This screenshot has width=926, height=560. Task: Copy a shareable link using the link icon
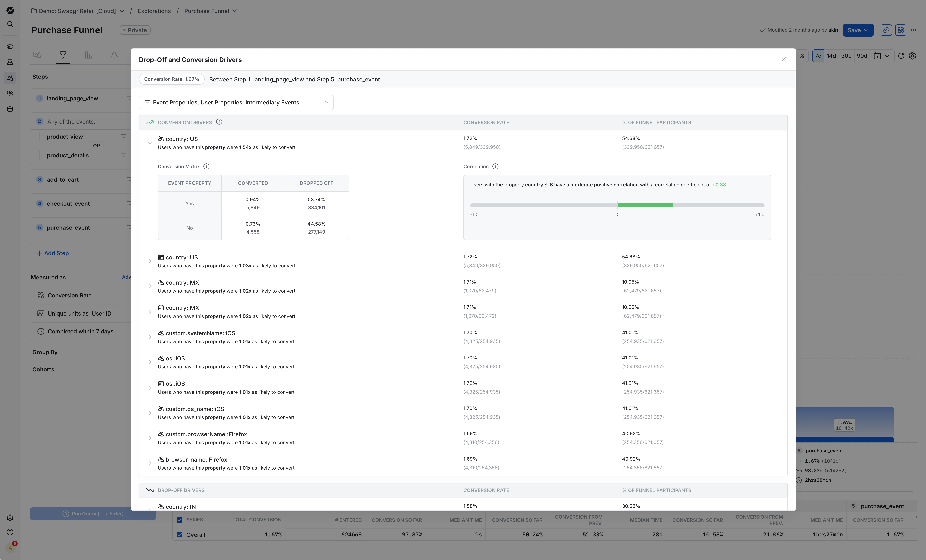[x=886, y=30]
